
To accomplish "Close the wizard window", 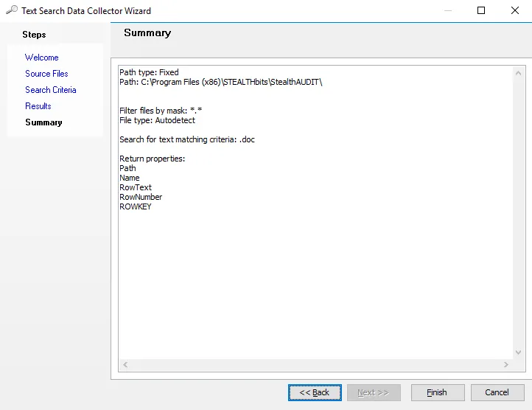I will [515, 10].
